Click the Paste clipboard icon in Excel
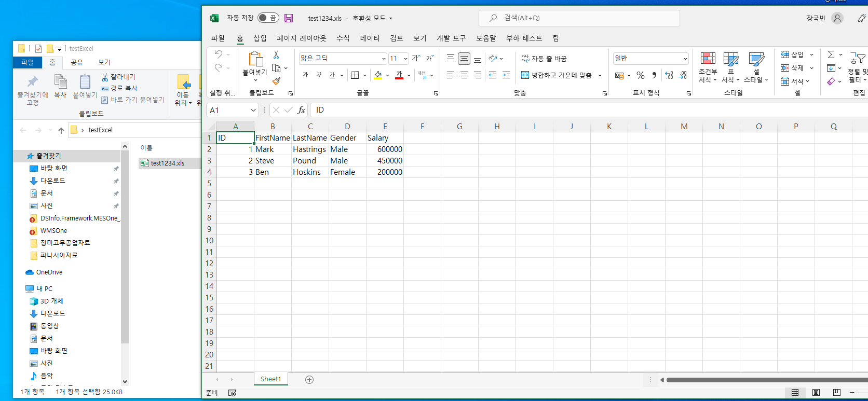 (x=255, y=59)
